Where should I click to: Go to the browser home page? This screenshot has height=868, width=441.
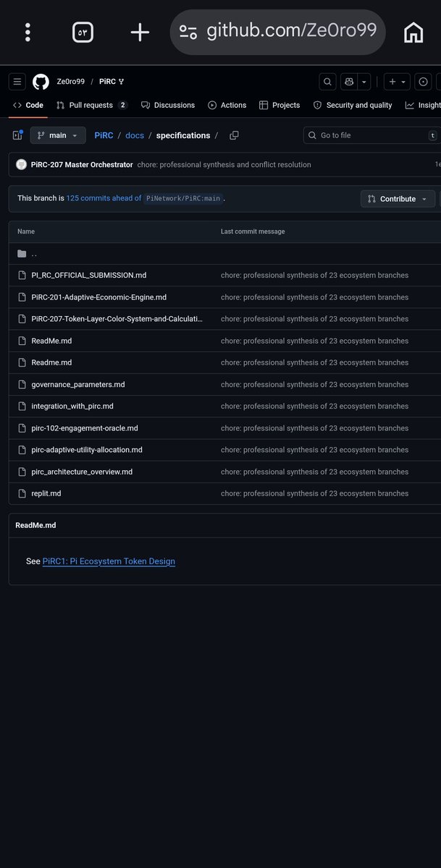pyautogui.click(x=413, y=32)
